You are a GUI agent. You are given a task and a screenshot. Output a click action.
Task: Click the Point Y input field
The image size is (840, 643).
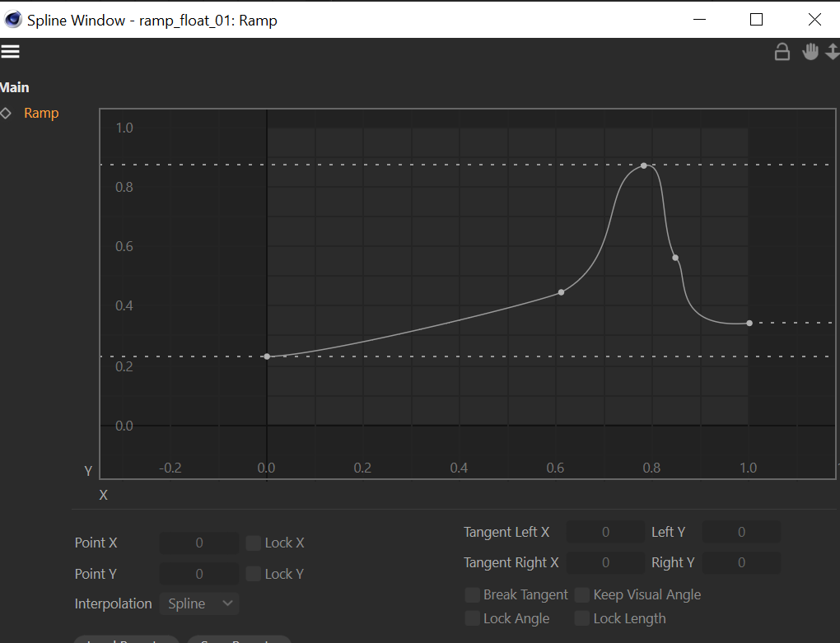[x=198, y=574]
